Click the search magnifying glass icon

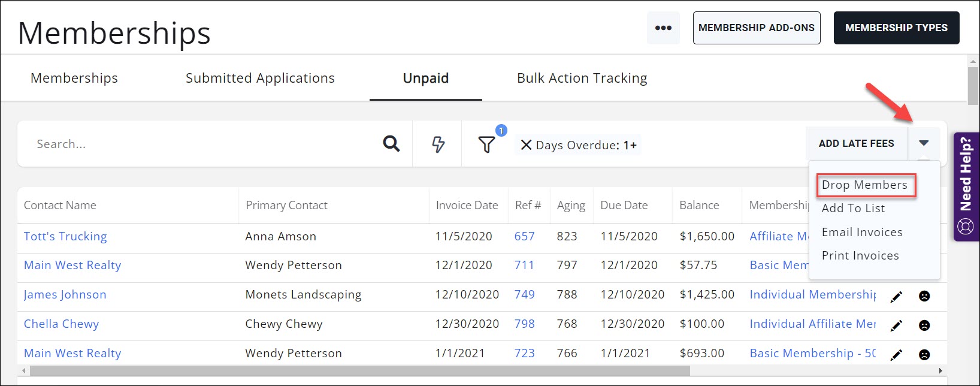pos(391,144)
